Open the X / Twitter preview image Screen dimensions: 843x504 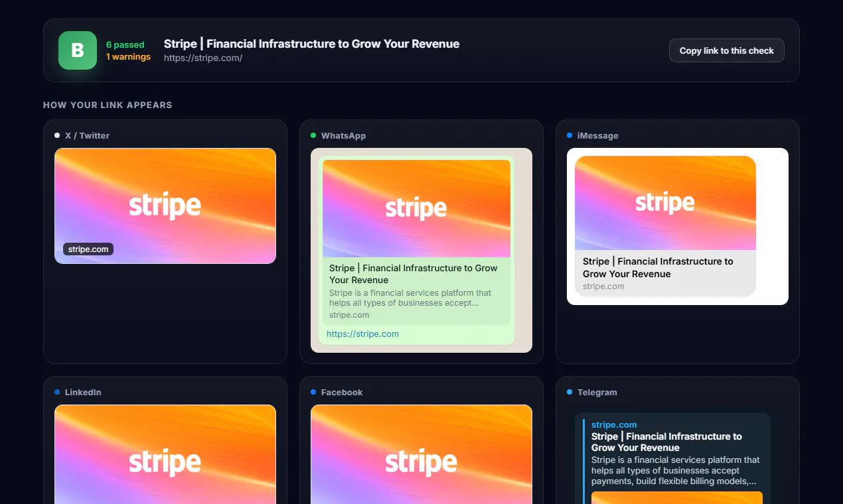165,206
